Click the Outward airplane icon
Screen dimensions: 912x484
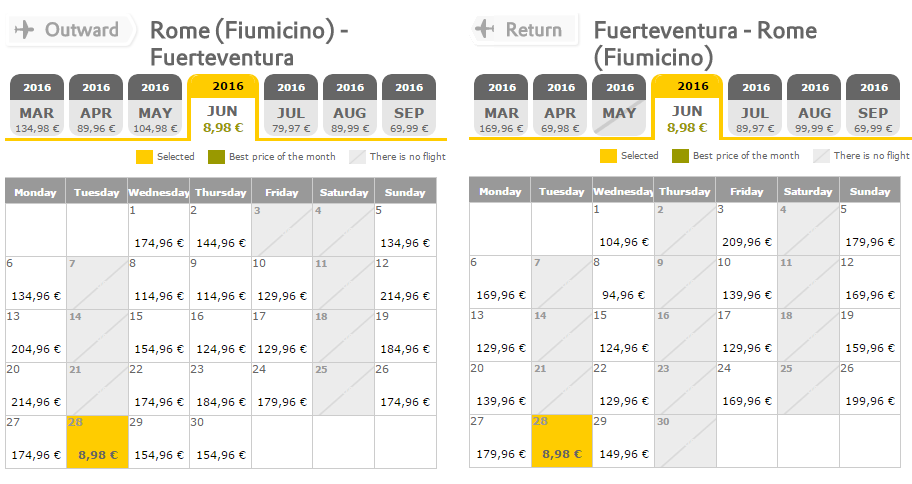click(x=24, y=30)
